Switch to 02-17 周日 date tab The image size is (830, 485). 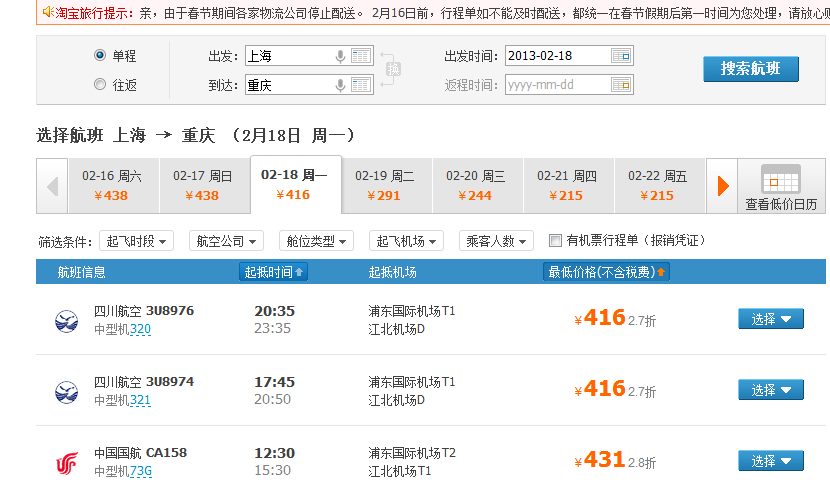pyautogui.click(x=203, y=186)
